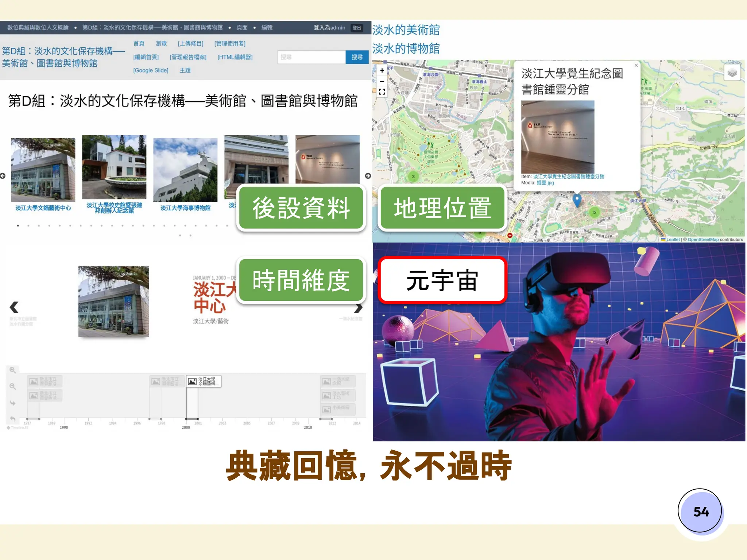This screenshot has width=747, height=560.
Task: Open the 淡江大學文錙藝術中心 carousel thumbnail
Action: pos(43,170)
